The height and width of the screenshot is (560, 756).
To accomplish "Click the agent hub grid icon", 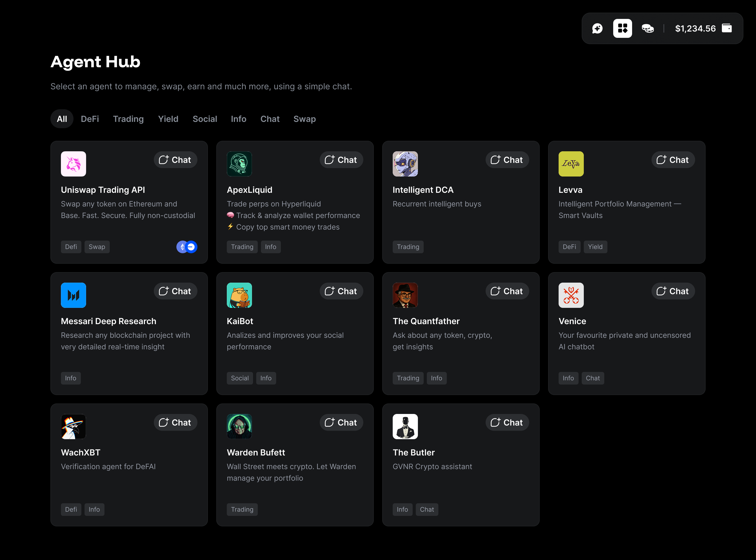I will 622,28.
